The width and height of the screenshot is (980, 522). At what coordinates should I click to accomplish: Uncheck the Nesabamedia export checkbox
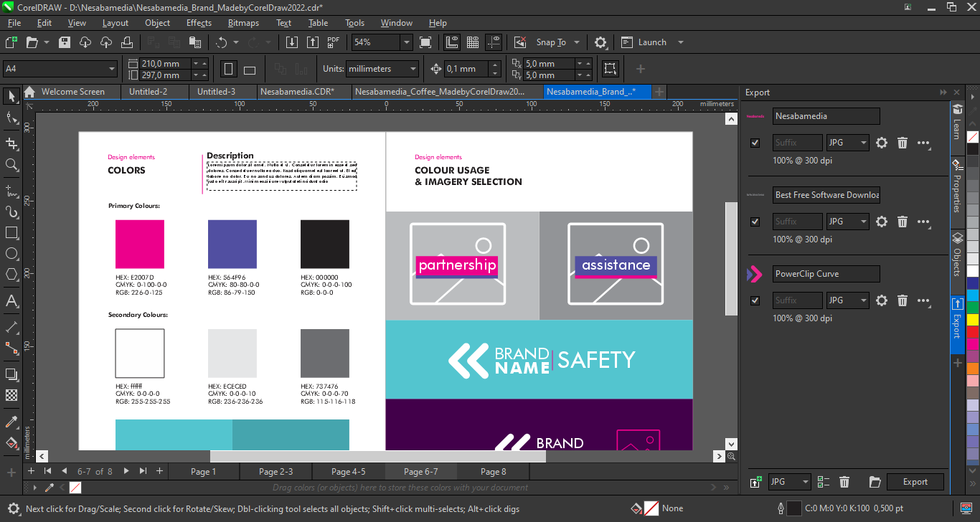(x=755, y=143)
